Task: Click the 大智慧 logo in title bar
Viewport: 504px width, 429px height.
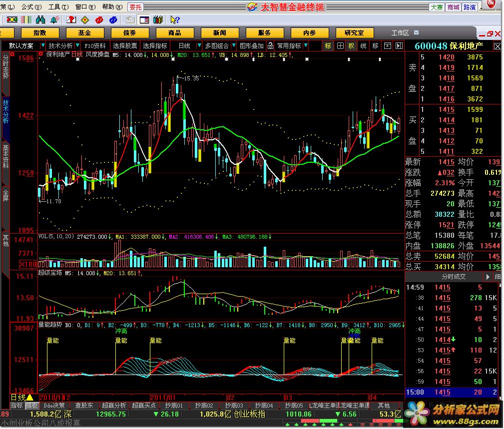Action: pyautogui.click(x=252, y=7)
